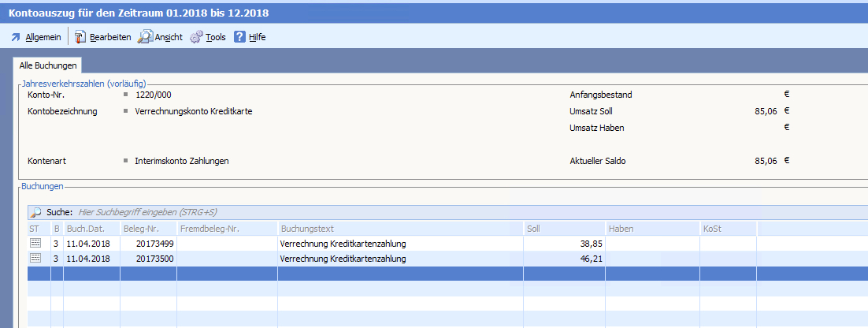Click the Hilfe question mark icon
The image size is (868, 328).
[239, 37]
